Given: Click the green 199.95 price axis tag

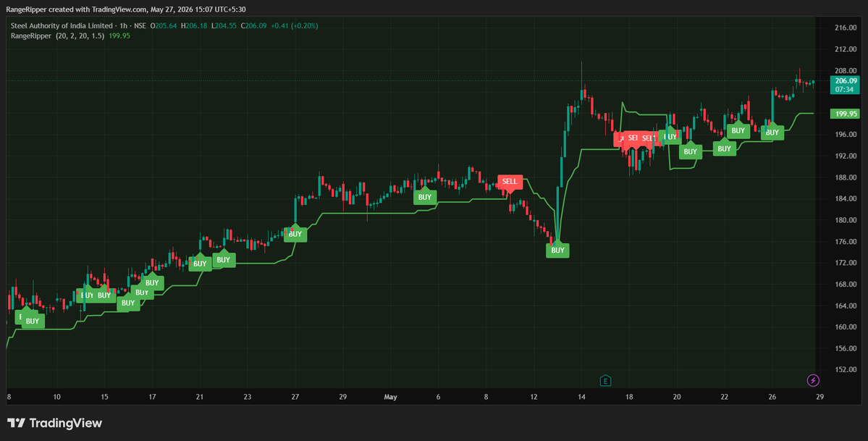Looking at the screenshot, I should tap(846, 114).
